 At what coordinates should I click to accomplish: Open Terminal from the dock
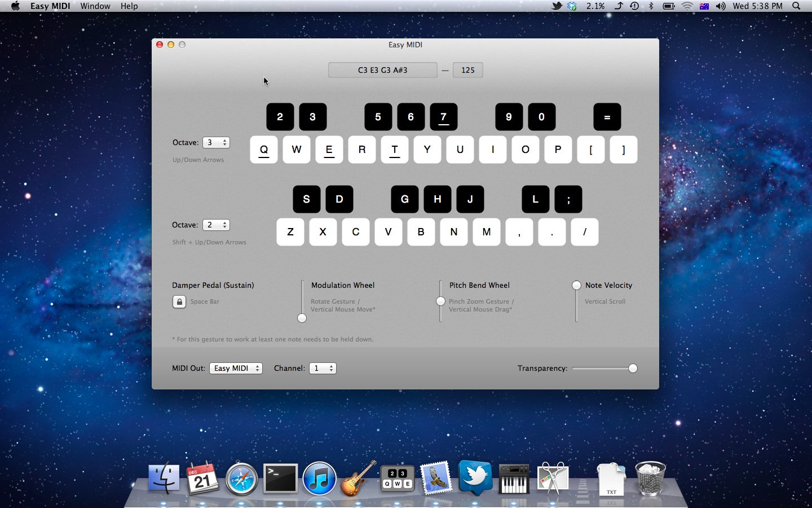(280, 479)
